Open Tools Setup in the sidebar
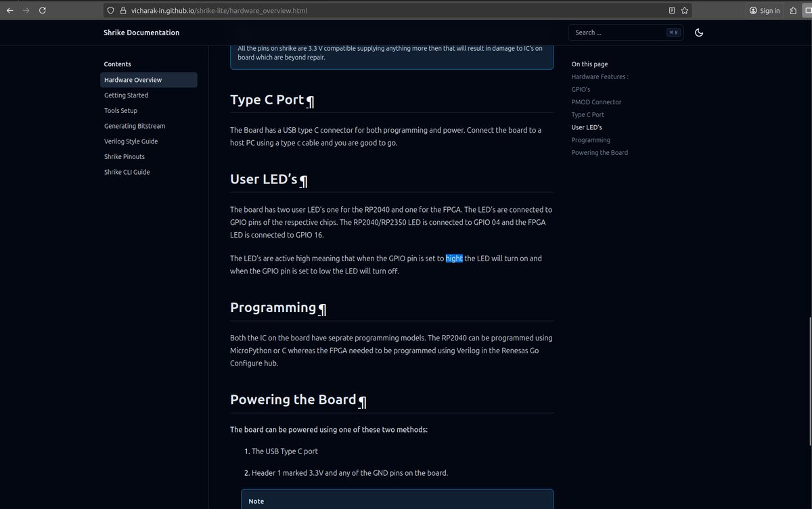 coord(120,110)
